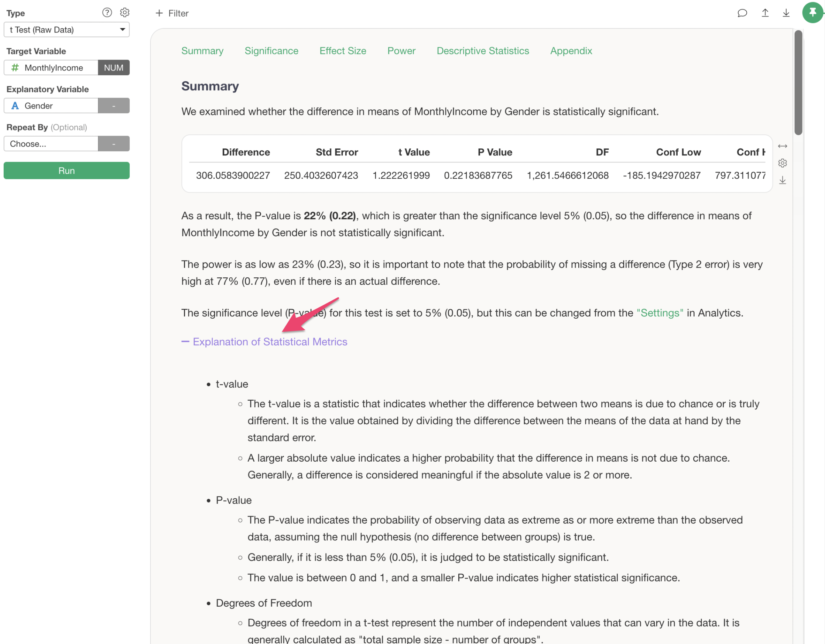This screenshot has height=644, width=825.
Task: Open the Descriptive Statistics tab
Action: (x=482, y=51)
